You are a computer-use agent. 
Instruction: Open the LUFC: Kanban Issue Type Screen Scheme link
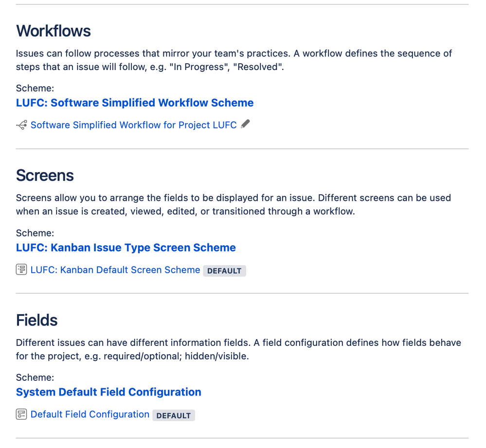click(x=126, y=248)
